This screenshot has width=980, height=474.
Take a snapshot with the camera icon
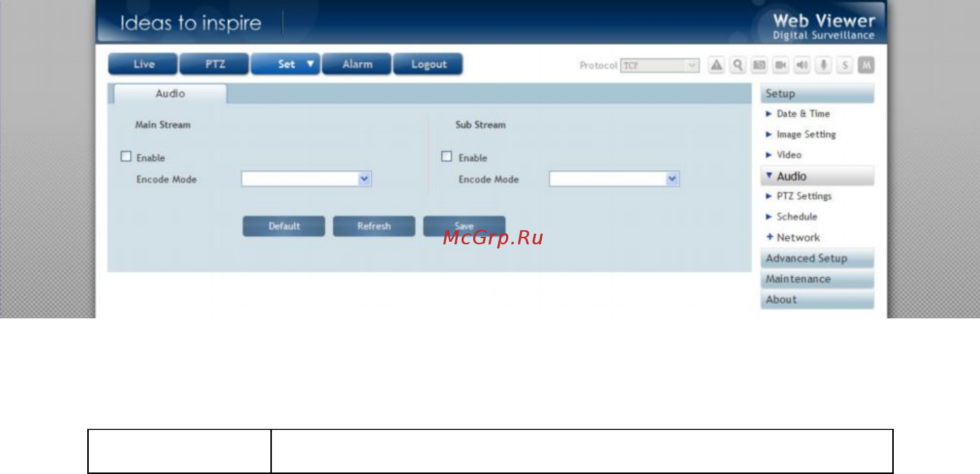[759, 65]
